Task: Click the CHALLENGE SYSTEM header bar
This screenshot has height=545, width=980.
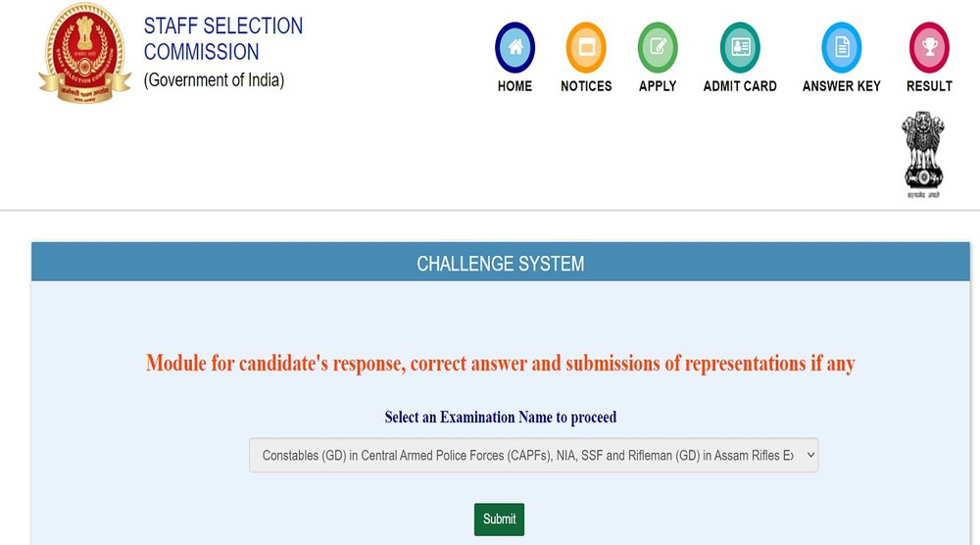Action: coord(500,264)
